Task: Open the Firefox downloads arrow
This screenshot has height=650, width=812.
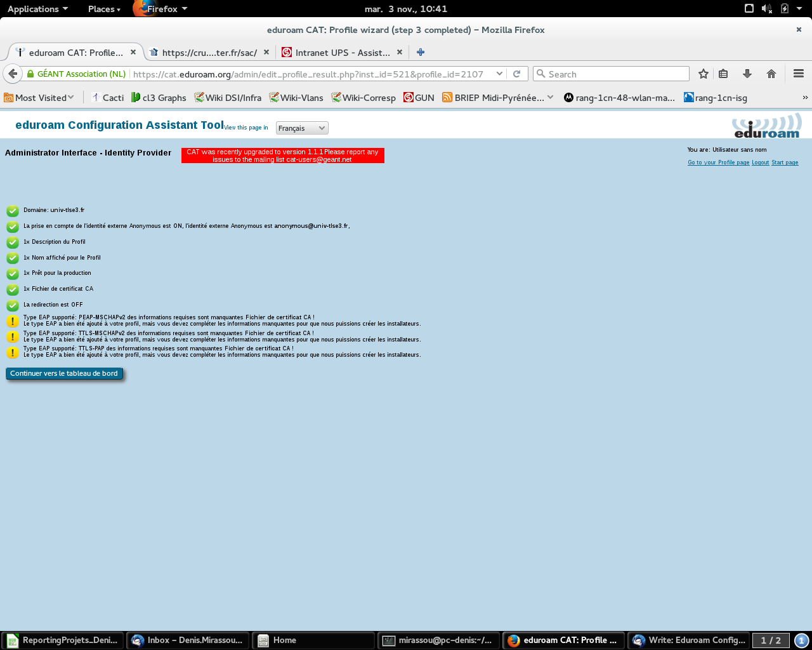Action: coord(747,74)
